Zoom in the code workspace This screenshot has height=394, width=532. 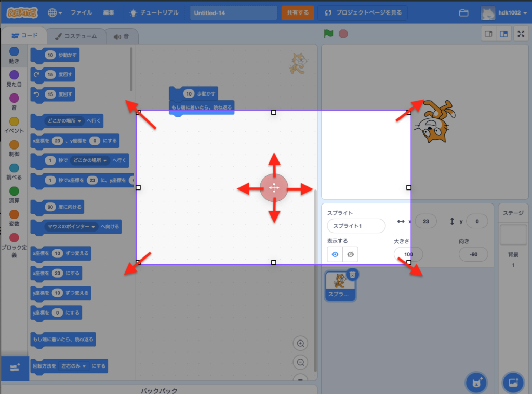[300, 344]
